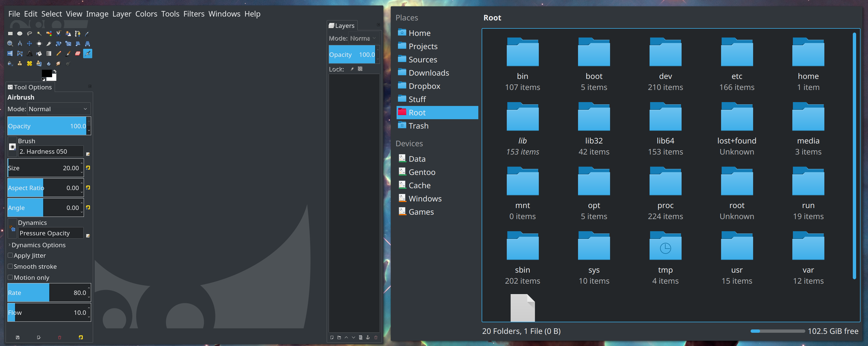868x346 pixels.
Task: Select the Rectangle Select tool
Action: pyautogui.click(x=10, y=34)
